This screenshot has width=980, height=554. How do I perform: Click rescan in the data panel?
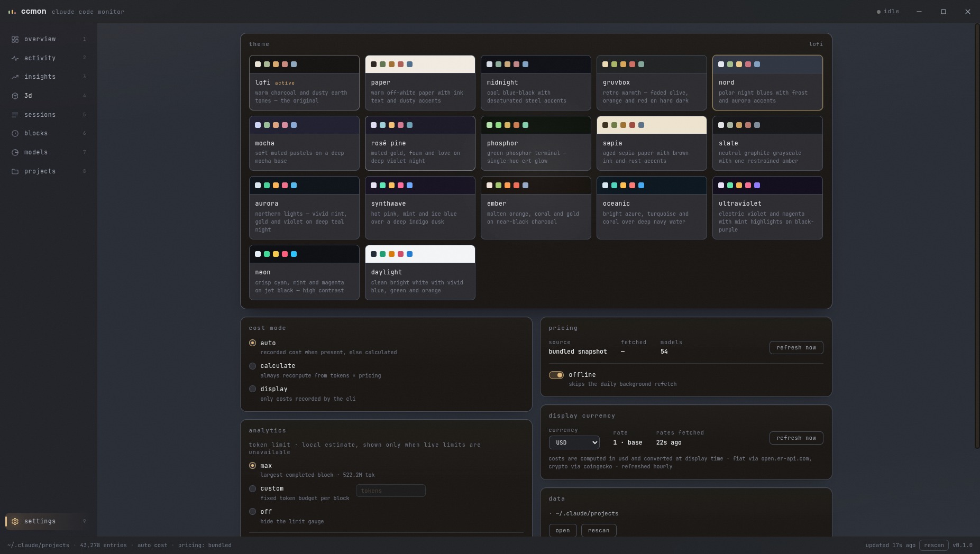598,530
